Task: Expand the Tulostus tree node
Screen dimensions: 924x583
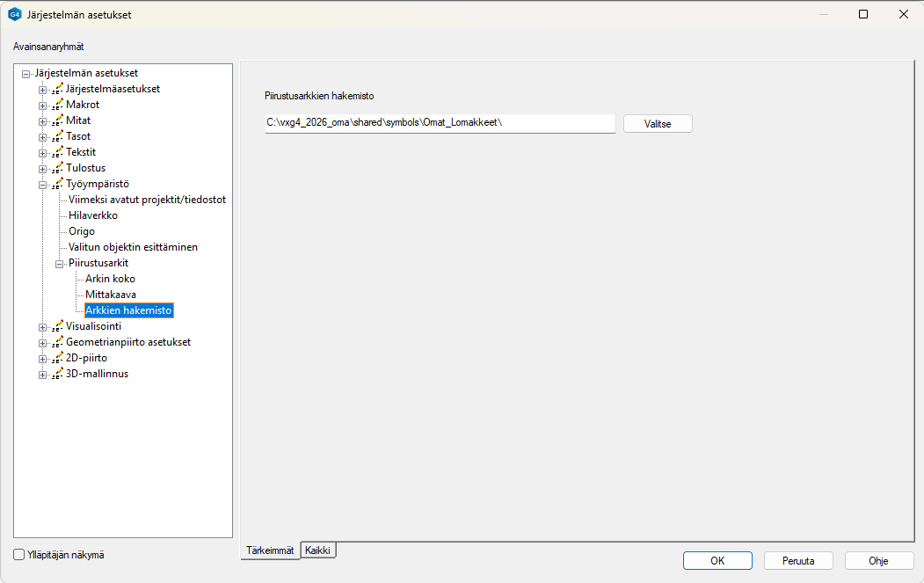Action: point(42,170)
